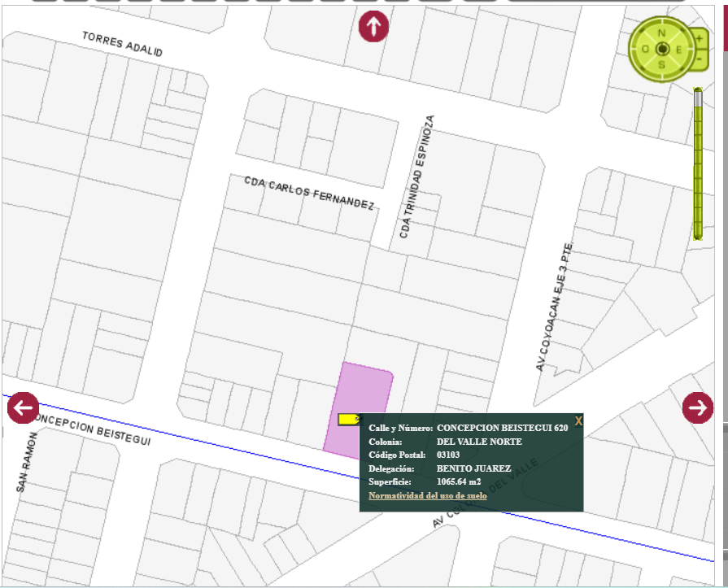Click the N direction on the compass

[661, 33]
